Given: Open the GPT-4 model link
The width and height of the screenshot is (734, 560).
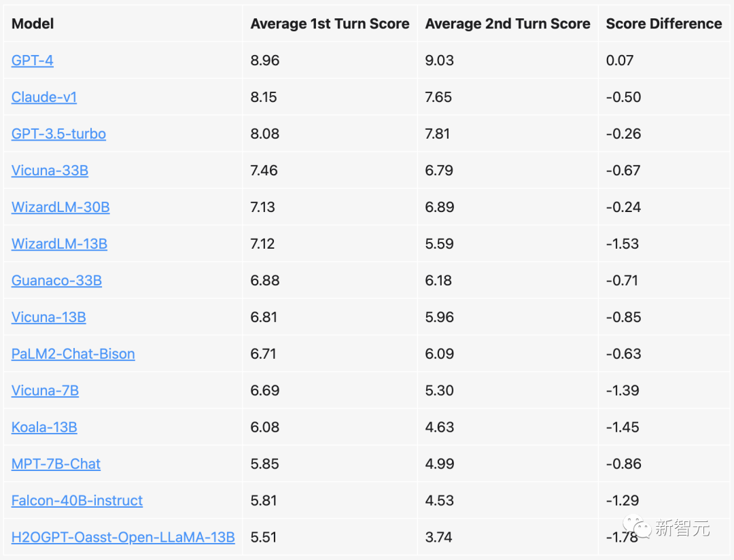Looking at the screenshot, I should [x=32, y=60].
